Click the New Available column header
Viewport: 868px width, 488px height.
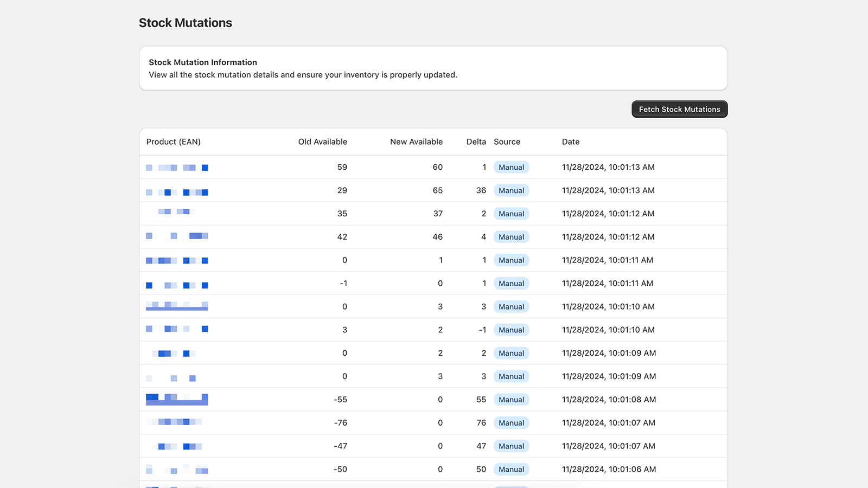(x=416, y=142)
